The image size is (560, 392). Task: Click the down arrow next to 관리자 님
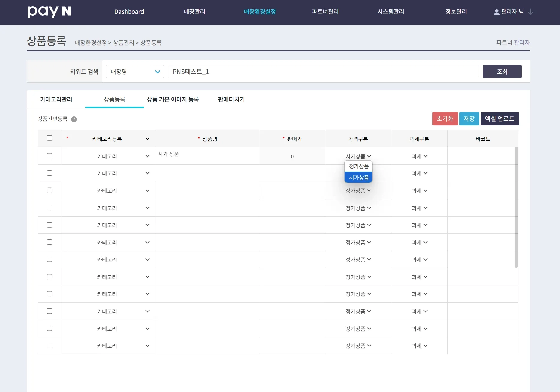(530, 12)
